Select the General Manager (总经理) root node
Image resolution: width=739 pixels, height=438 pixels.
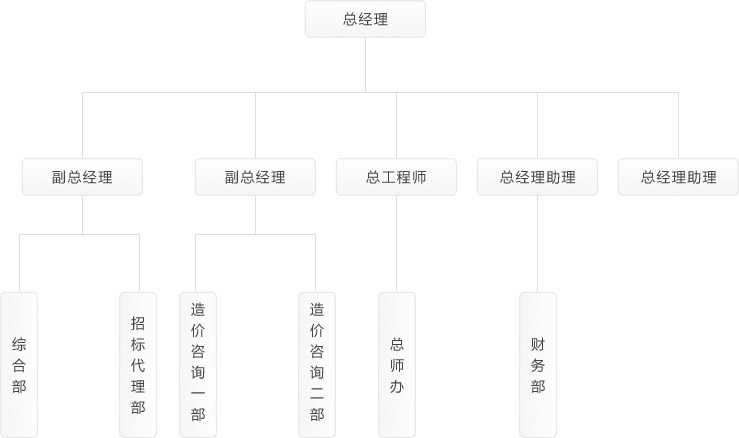coord(365,19)
